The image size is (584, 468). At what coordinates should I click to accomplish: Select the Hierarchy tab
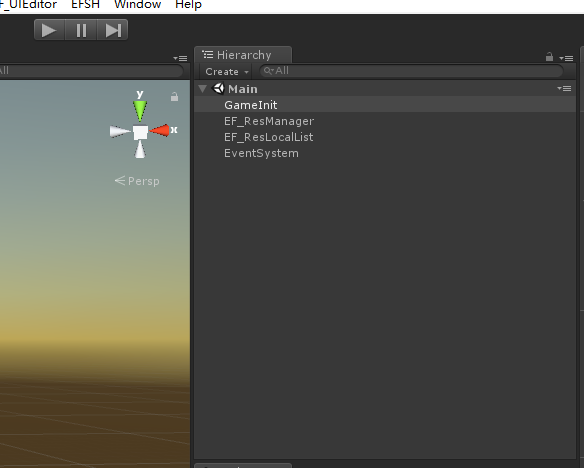pyautogui.click(x=243, y=55)
